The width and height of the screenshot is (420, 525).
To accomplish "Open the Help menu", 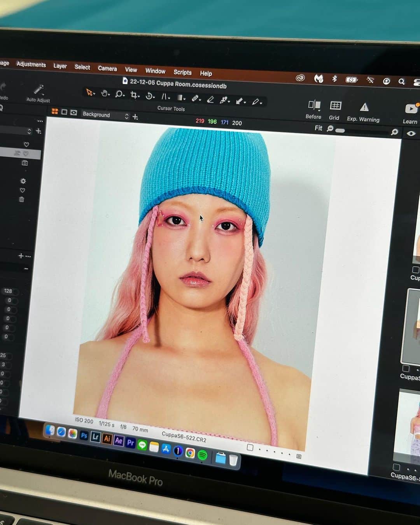I will (x=206, y=73).
